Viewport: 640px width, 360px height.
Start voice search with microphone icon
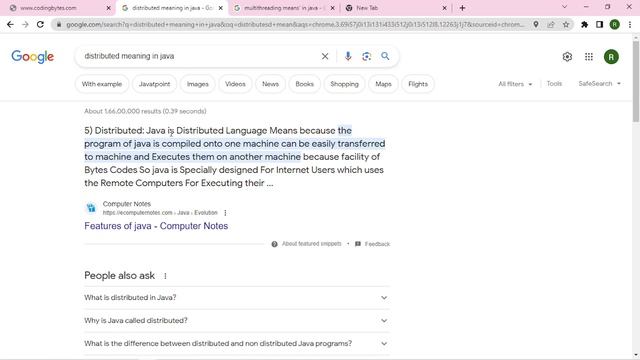pos(348,56)
